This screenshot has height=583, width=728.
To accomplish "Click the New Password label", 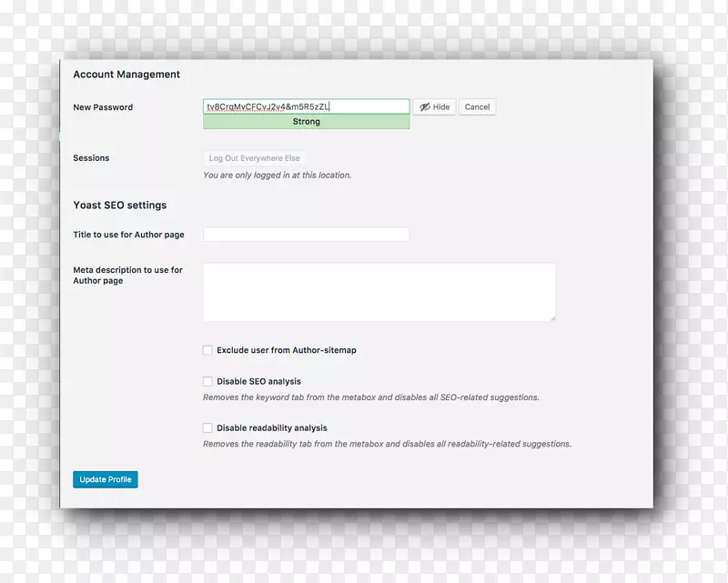I will point(103,107).
